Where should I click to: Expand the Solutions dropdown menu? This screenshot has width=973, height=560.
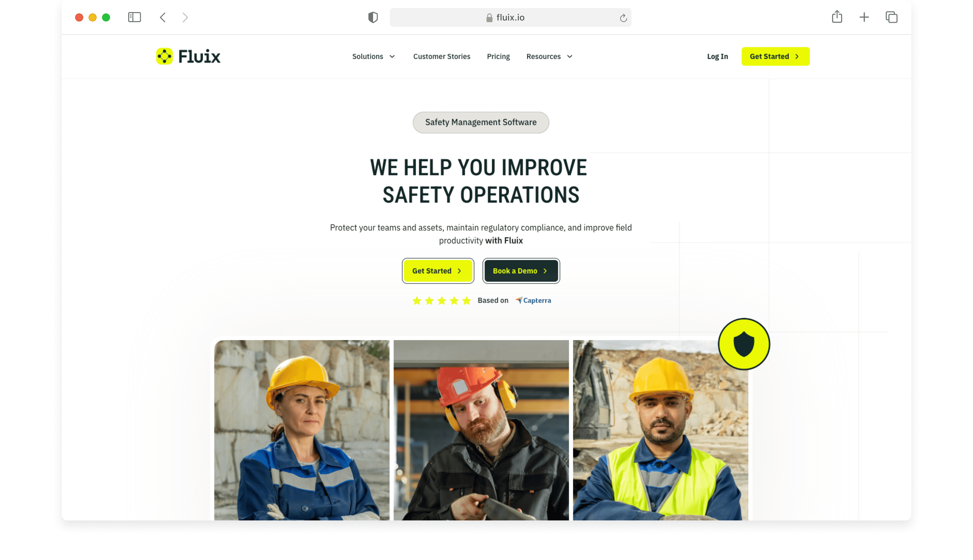373,57
